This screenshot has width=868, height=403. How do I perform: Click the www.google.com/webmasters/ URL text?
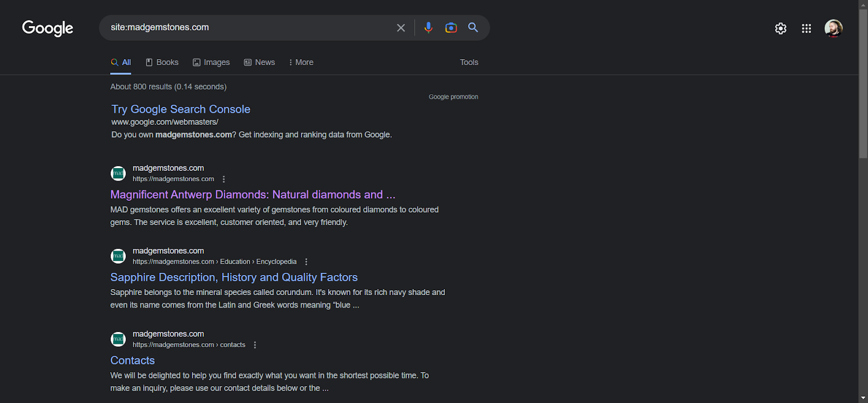(x=165, y=122)
